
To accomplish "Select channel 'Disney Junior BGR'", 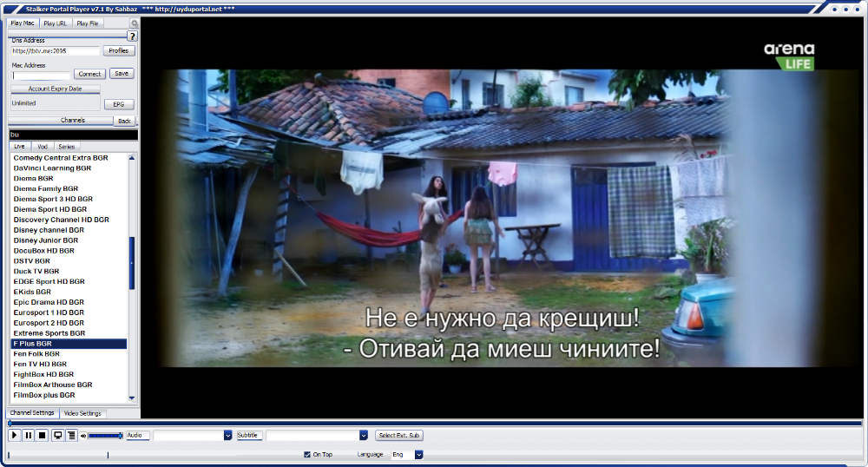I will tap(46, 240).
